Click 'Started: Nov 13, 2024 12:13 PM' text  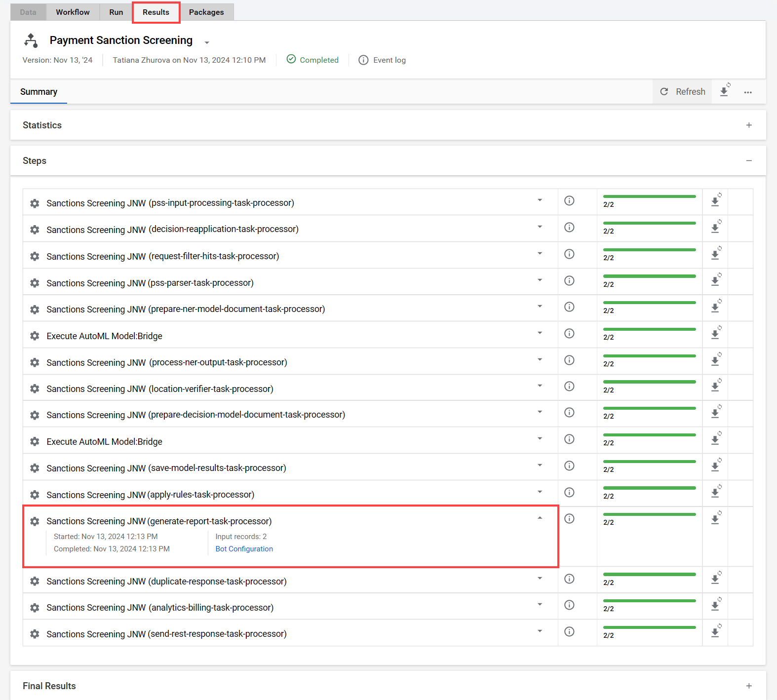106,537
